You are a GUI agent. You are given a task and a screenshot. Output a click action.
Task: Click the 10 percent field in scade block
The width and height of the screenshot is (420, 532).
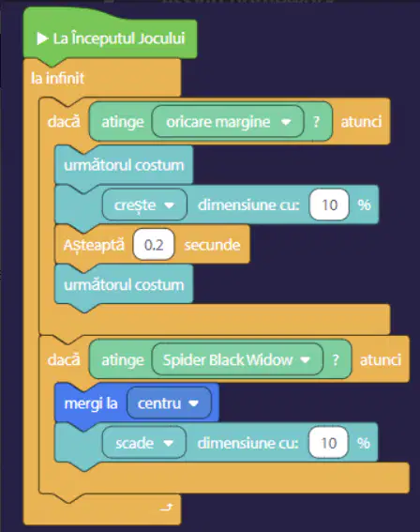pyautogui.click(x=328, y=443)
